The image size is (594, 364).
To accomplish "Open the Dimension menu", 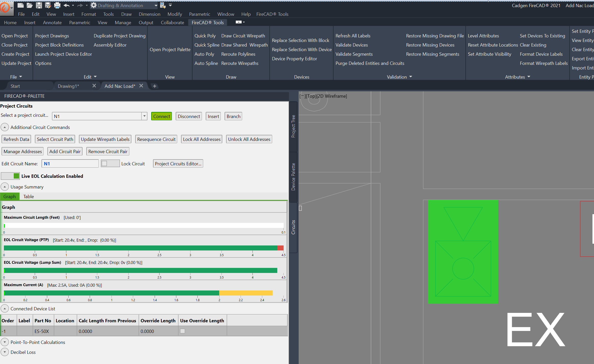I will (x=149, y=14).
